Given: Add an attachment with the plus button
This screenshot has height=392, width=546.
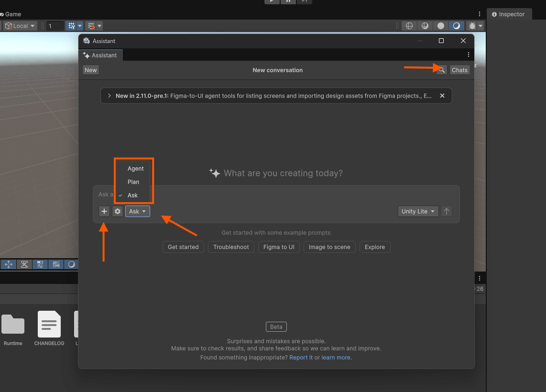Looking at the screenshot, I should click(x=104, y=211).
